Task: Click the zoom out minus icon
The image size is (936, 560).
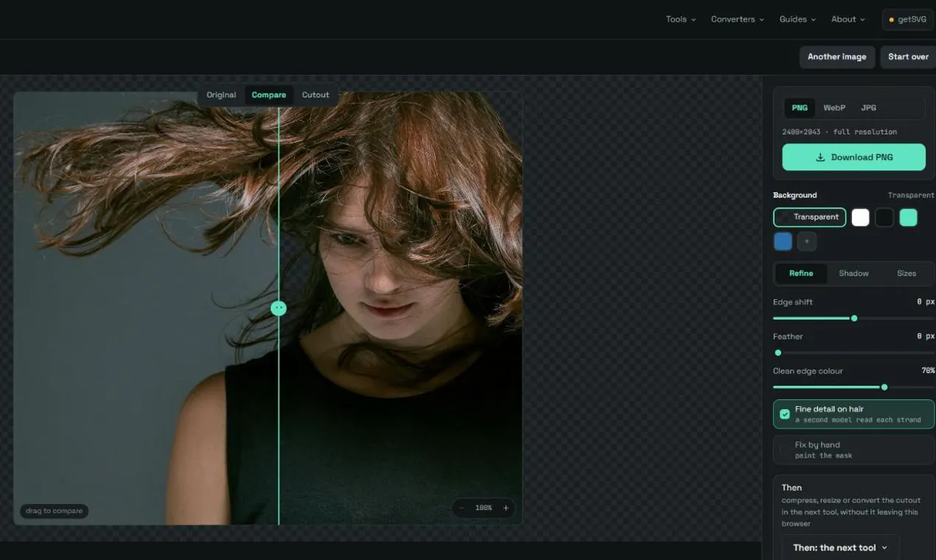Action: click(461, 508)
